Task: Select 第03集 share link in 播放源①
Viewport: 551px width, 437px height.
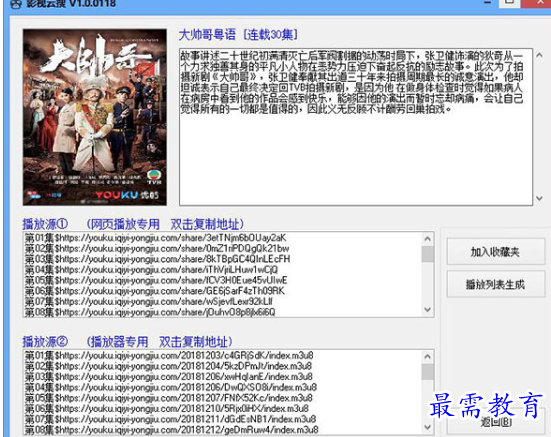Action: [x=157, y=259]
